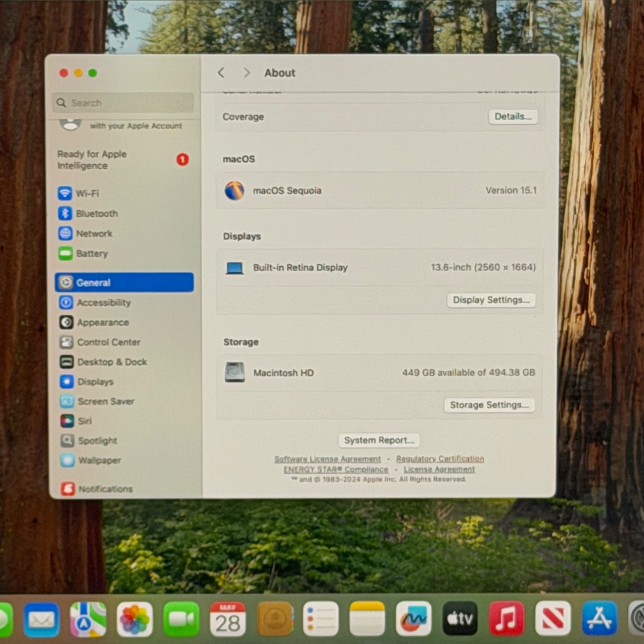
Task: Click the Macintosh HD drive icon
Action: [x=235, y=372]
